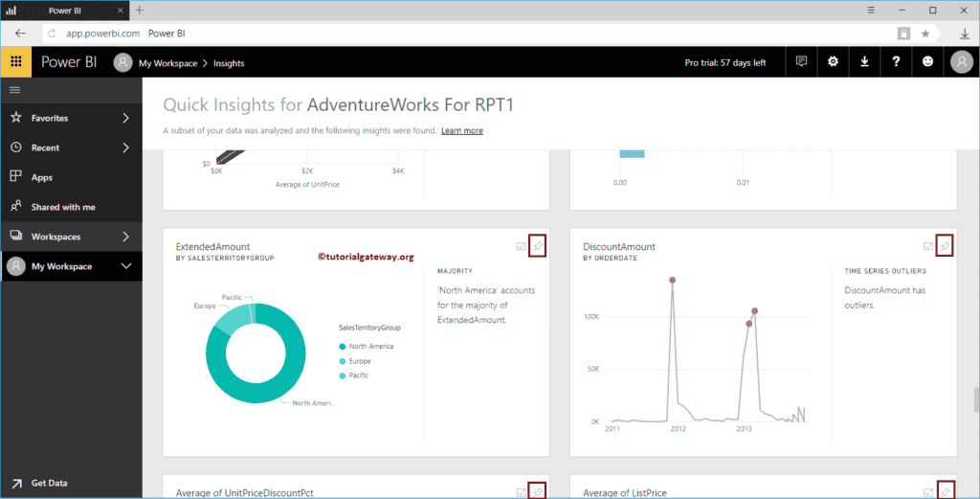Collapse the navigation pane with hamburger icon

14,89
